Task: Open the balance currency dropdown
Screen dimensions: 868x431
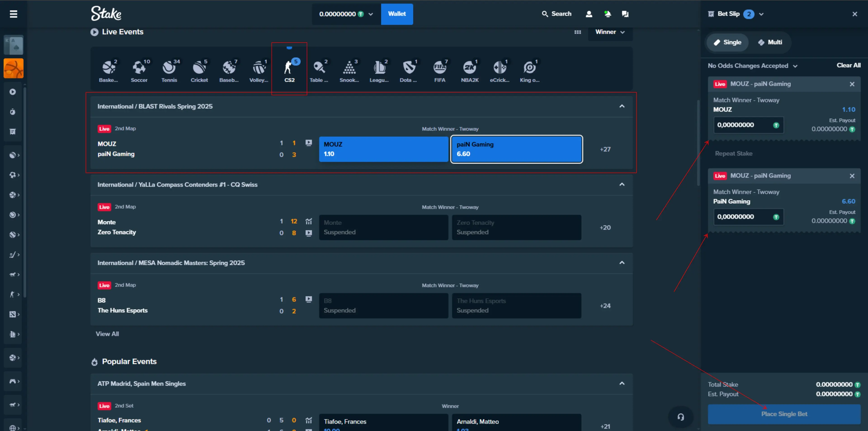Action: point(346,14)
